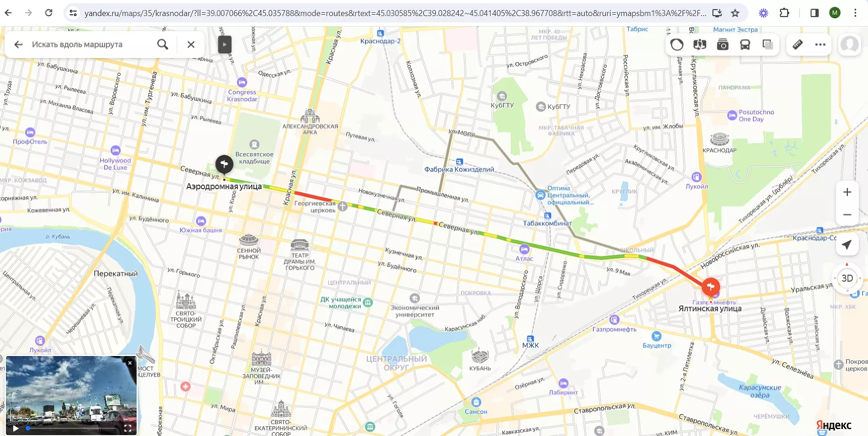Open the three-dot more options menu

tap(820, 44)
